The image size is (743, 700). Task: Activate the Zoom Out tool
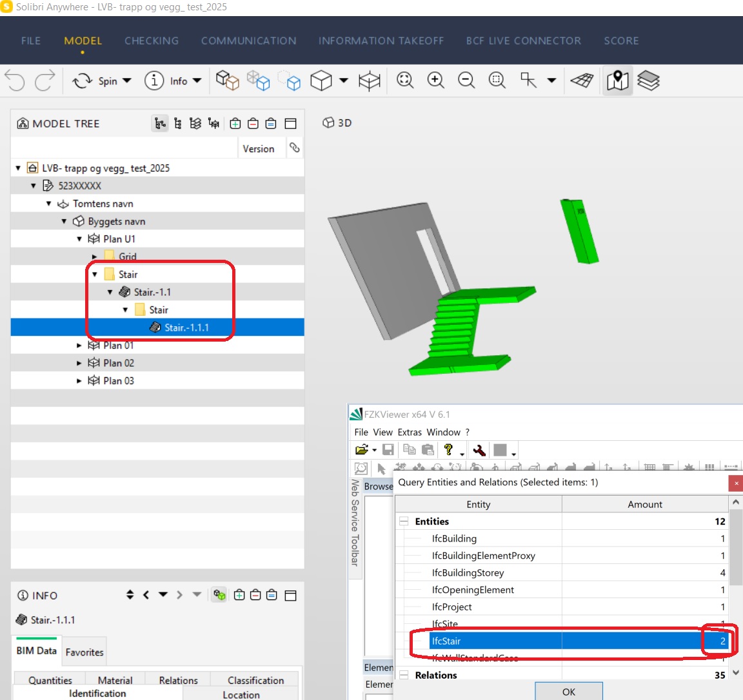click(466, 81)
